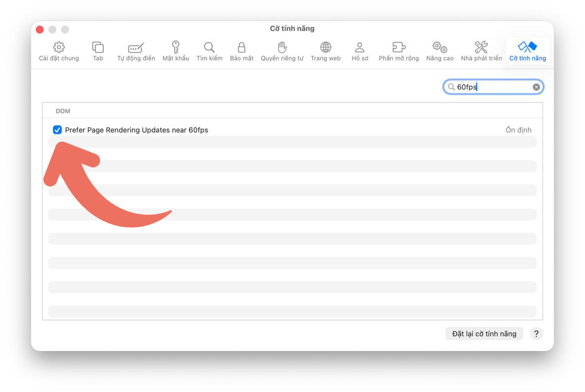Open the Phần mở rộng puzzle icon
Viewport: 585px width, 392px height.
[x=399, y=47]
